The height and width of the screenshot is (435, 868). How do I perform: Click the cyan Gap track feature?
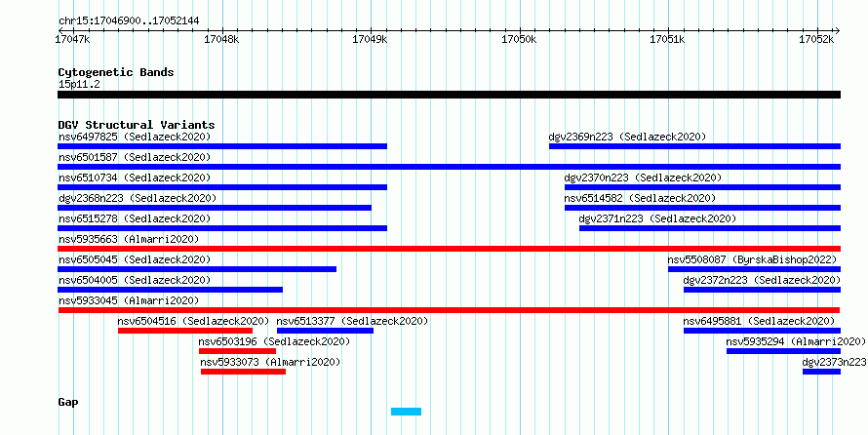pyautogui.click(x=407, y=412)
